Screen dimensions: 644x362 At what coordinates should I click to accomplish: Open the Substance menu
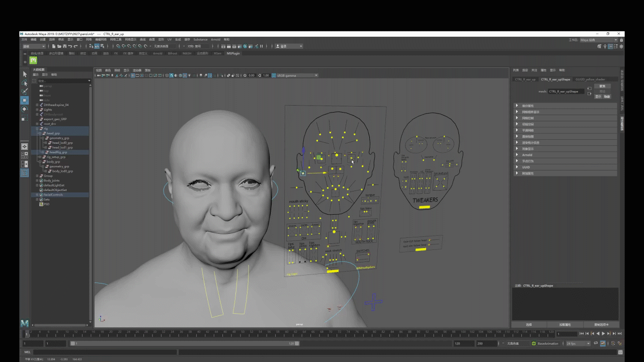click(x=200, y=40)
